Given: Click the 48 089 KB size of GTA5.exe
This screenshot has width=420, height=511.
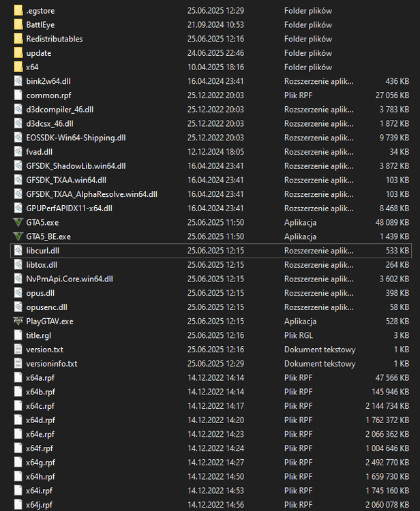Looking at the screenshot, I should 392,223.
